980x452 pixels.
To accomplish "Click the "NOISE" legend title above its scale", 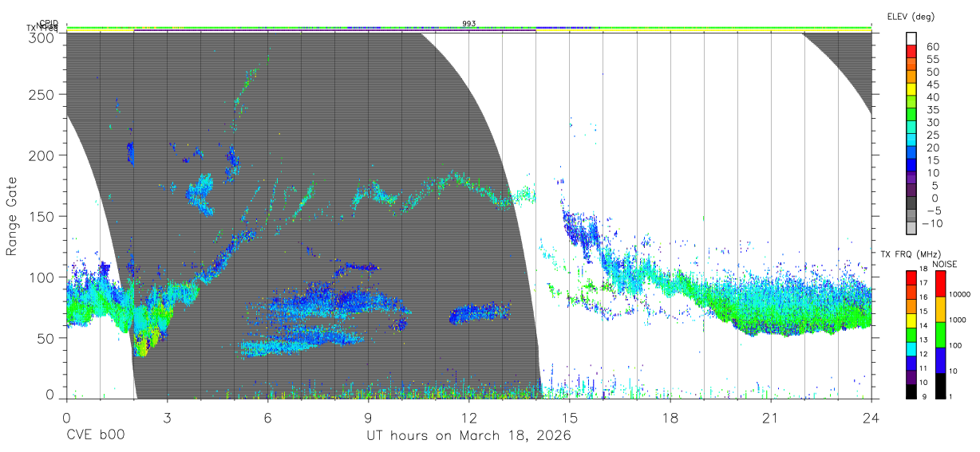I will tap(945, 263).
